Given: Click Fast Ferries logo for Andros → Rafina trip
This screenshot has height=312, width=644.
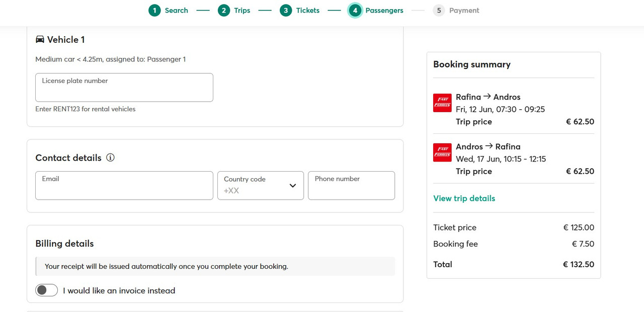Looking at the screenshot, I should click(442, 152).
